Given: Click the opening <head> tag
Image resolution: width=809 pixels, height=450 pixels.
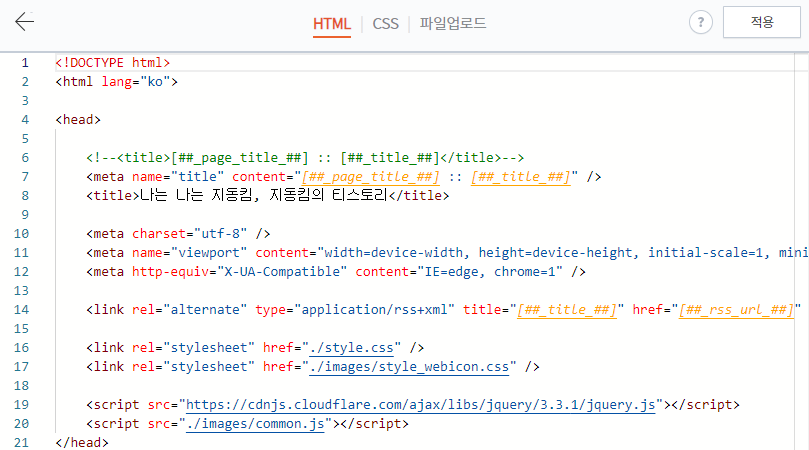Looking at the screenshot, I should [x=78, y=120].
